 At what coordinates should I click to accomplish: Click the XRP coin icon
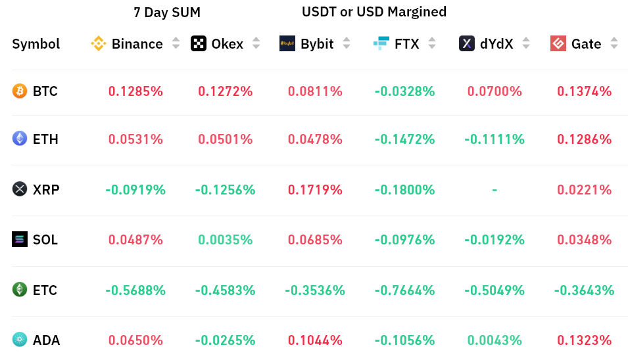point(20,189)
